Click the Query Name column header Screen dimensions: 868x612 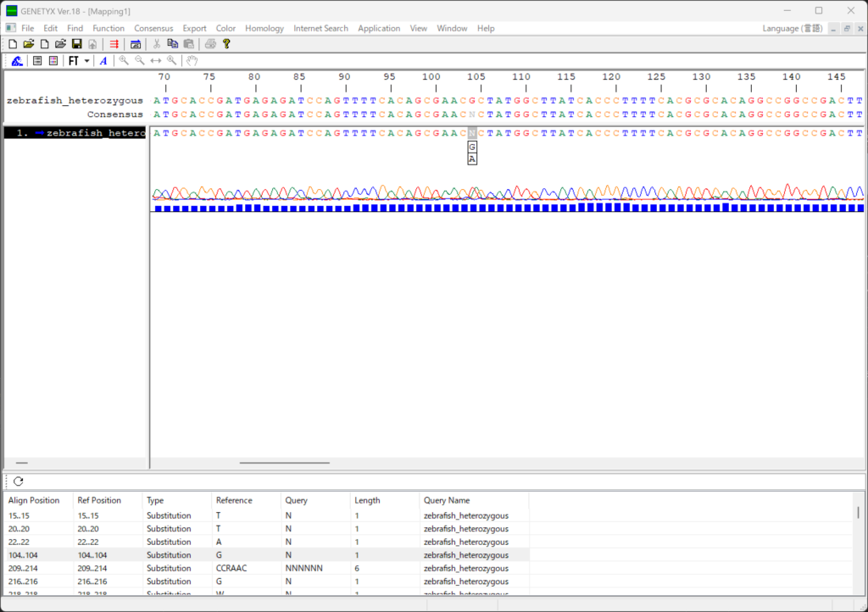point(447,500)
